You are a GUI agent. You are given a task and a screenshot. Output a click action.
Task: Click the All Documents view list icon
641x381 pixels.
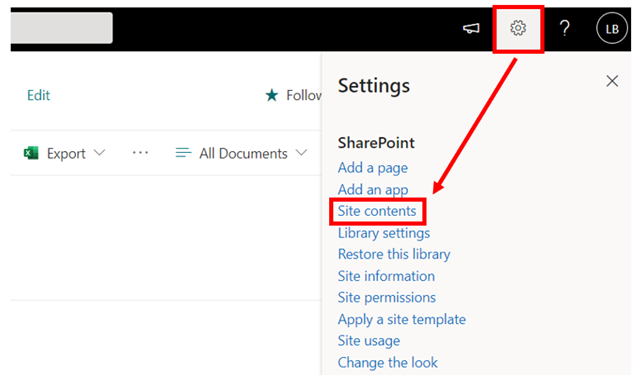pos(183,153)
